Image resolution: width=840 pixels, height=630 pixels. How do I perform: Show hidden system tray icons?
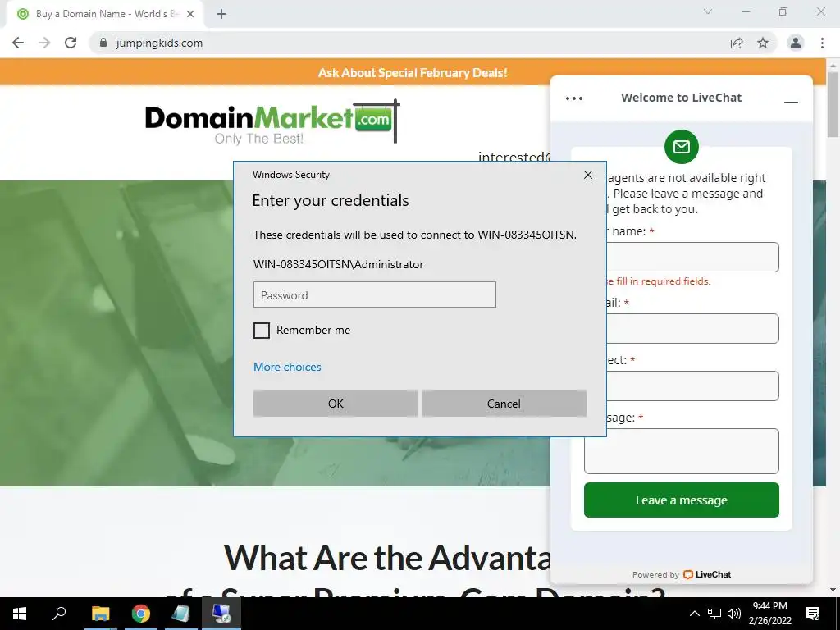pyautogui.click(x=694, y=614)
